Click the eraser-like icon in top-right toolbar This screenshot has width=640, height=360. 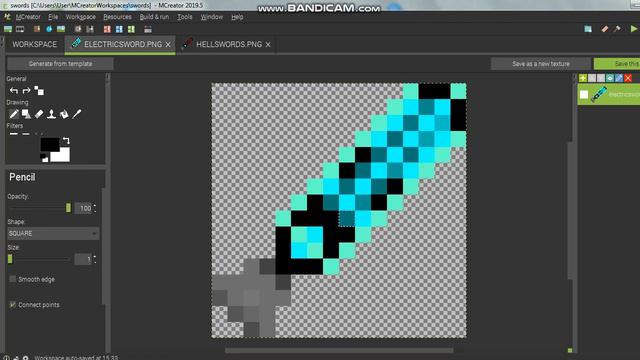[x=605, y=29]
